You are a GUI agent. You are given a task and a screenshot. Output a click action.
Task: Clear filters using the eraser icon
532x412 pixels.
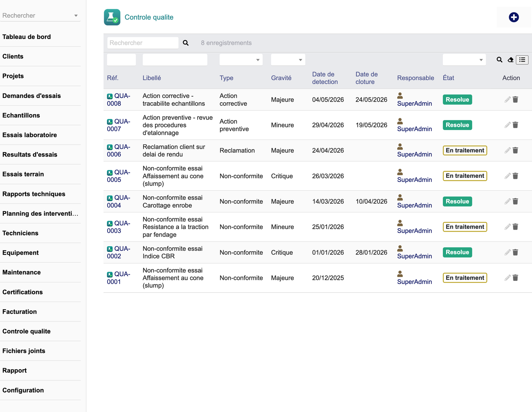pyautogui.click(x=510, y=60)
